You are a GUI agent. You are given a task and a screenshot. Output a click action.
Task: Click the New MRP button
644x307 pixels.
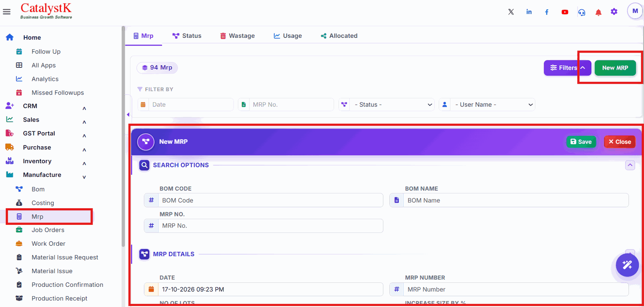pos(615,68)
